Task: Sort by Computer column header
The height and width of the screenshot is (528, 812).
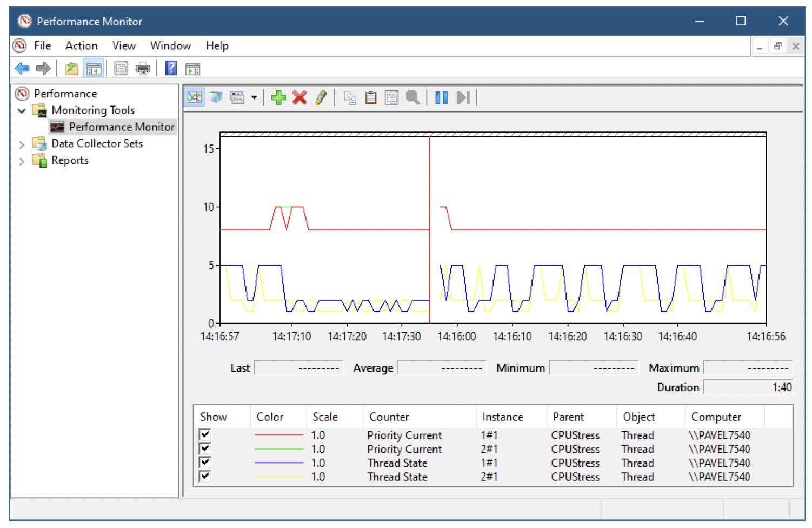Action: point(724,417)
